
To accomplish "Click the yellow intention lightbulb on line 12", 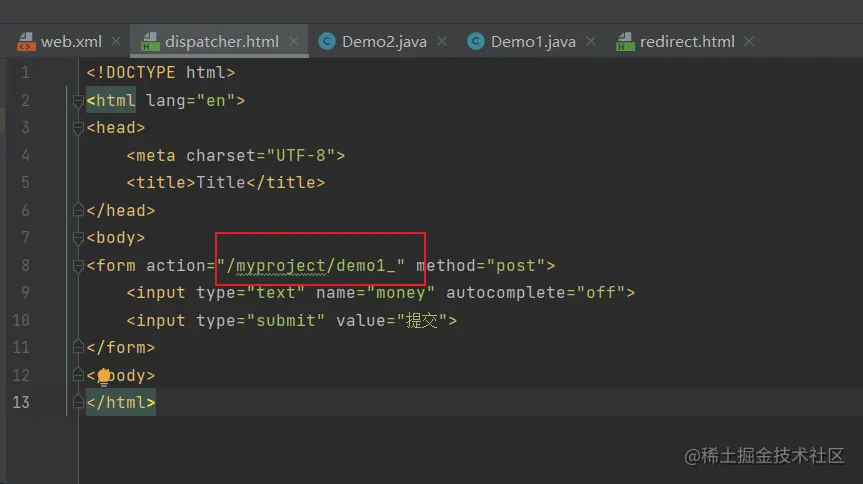I will tap(103, 377).
